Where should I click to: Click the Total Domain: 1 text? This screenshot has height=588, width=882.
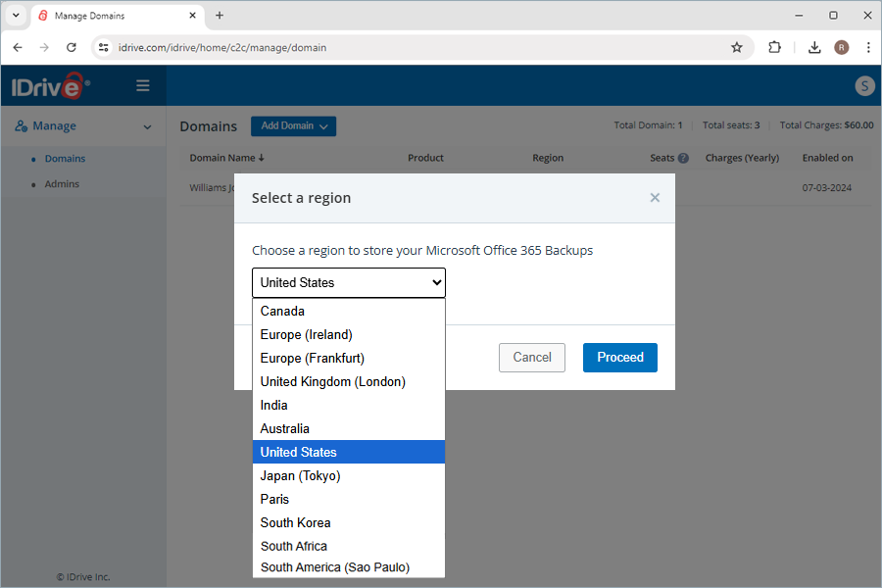(648, 125)
